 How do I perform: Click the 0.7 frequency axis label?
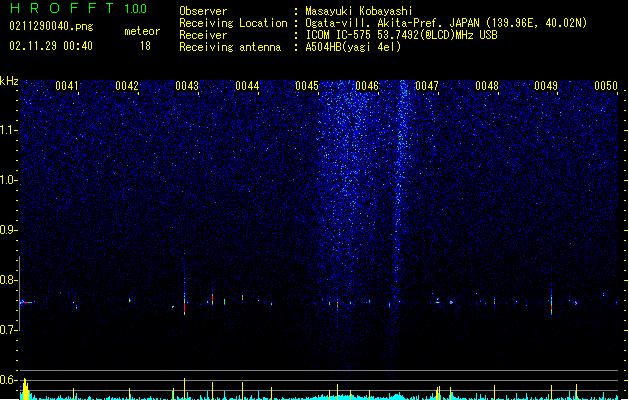(x=8, y=330)
